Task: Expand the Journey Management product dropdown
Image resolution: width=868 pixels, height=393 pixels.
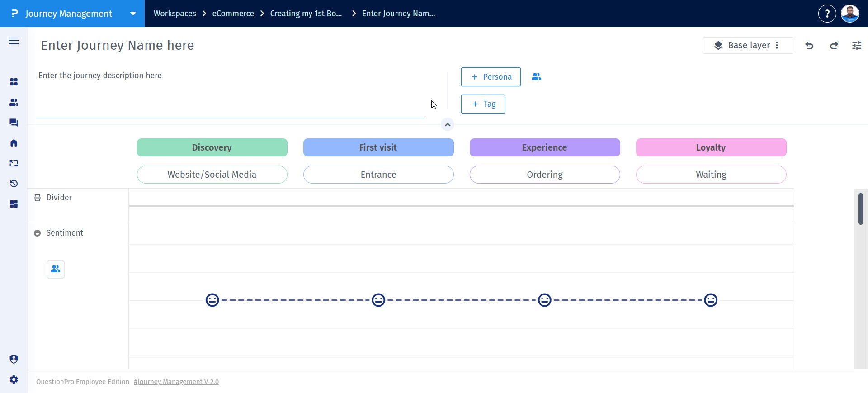Action: point(133,14)
